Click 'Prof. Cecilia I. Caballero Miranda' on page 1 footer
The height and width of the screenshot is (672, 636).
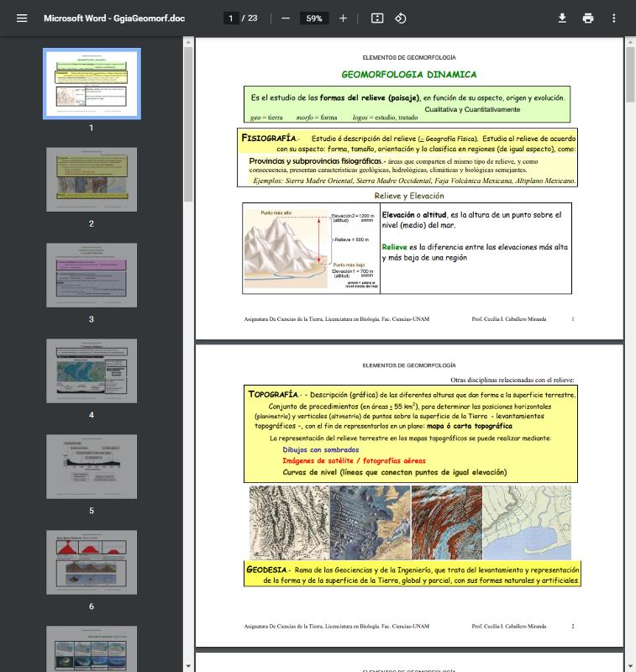pos(508,319)
